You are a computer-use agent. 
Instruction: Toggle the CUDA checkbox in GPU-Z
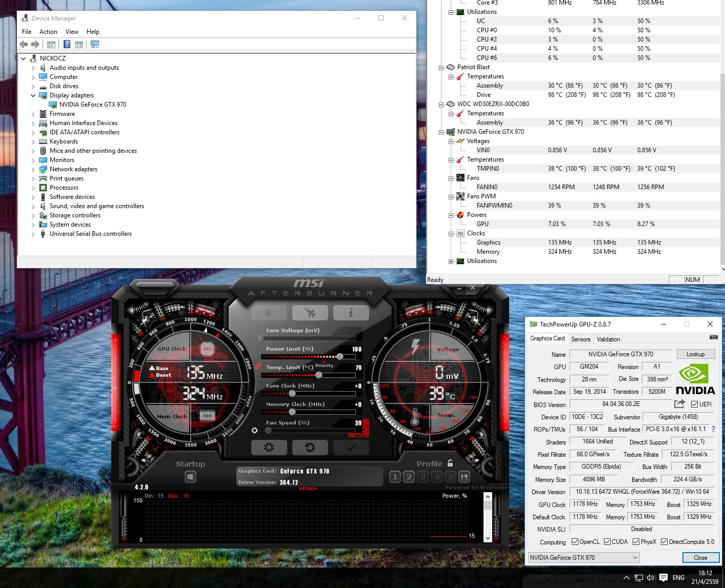point(607,542)
